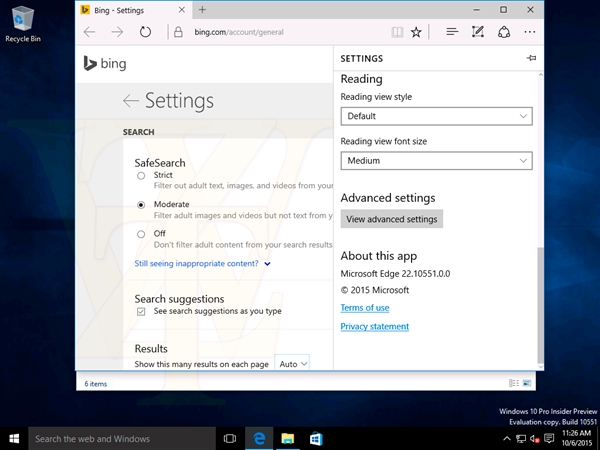
Task: Select Off SafeSearch radio button
Action: coord(141,234)
